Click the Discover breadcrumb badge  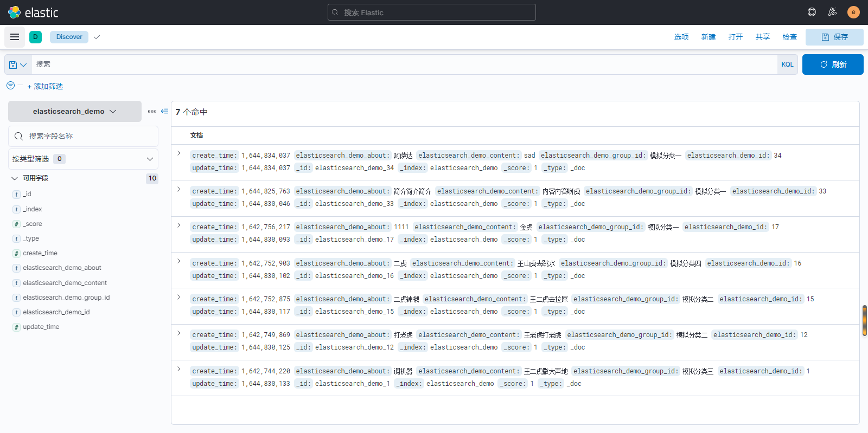(x=69, y=37)
